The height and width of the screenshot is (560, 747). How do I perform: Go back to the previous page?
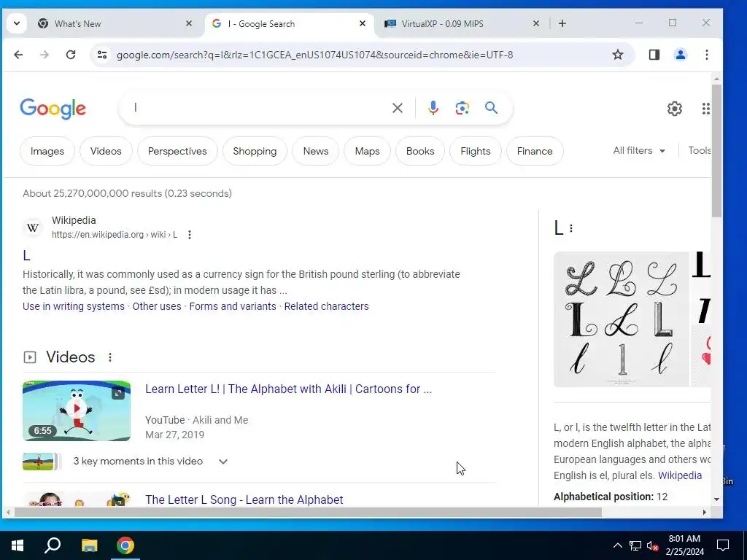tap(18, 55)
